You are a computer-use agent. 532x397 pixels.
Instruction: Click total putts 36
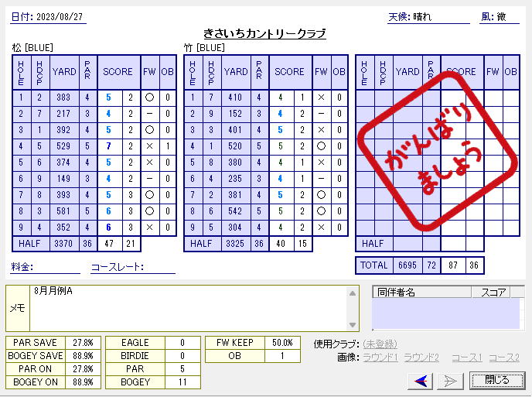(474, 265)
